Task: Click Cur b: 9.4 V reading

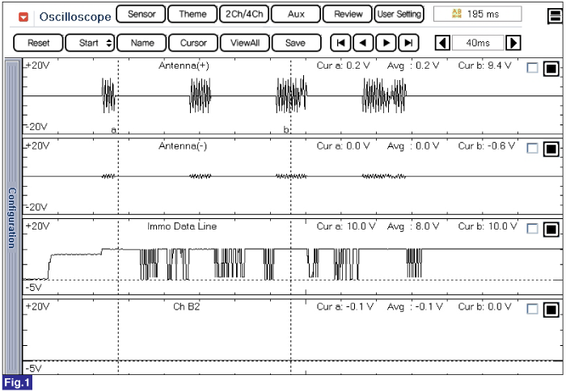Action: (484, 65)
